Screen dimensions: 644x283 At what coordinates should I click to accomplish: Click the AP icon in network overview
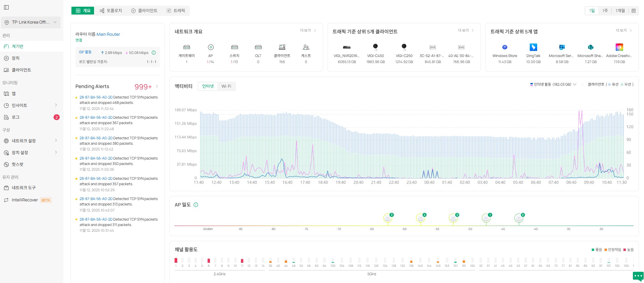(211, 47)
